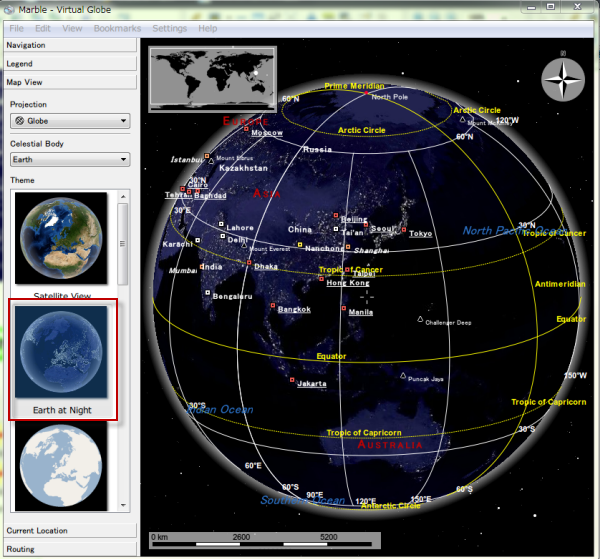The height and width of the screenshot is (559, 600).
Task: Expand the Legend panel section
Action: pyautogui.click(x=69, y=64)
